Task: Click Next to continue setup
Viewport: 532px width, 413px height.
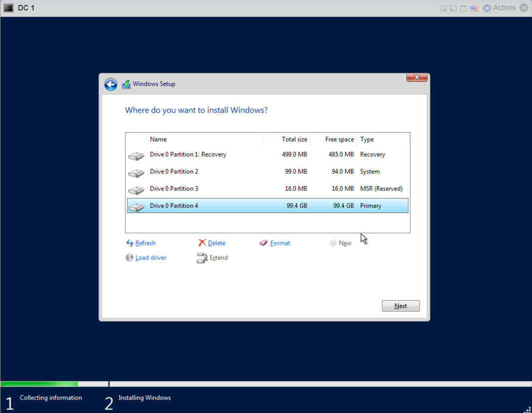Action: click(x=401, y=306)
